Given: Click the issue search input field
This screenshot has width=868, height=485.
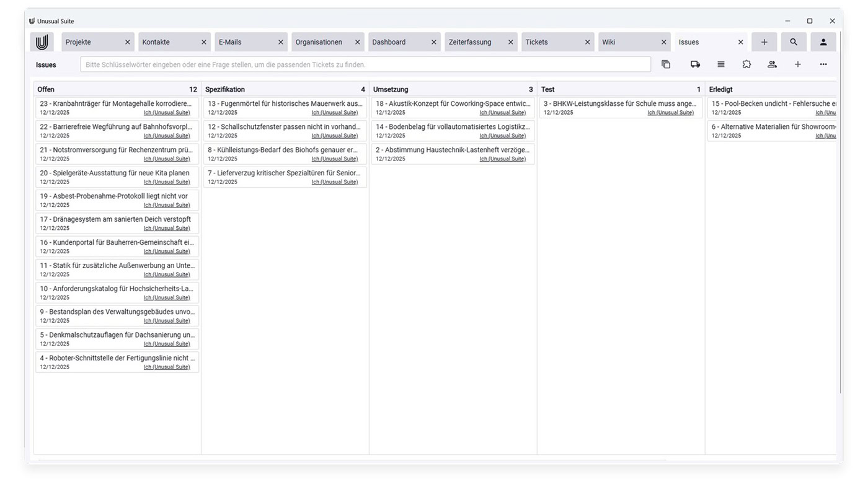Looking at the screenshot, I should tap(365, 64).
